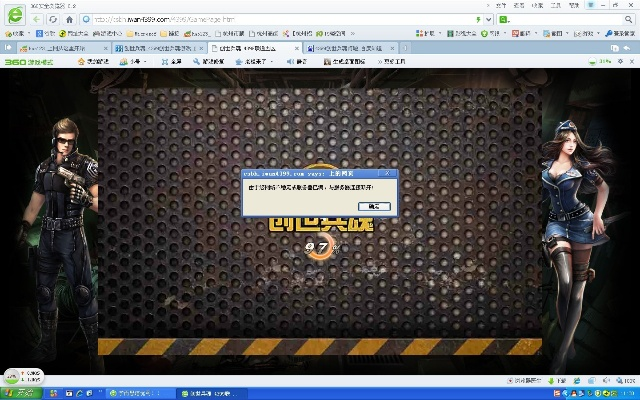
Task: Open the 网址大全 bookmark
Action: [73, 33]
